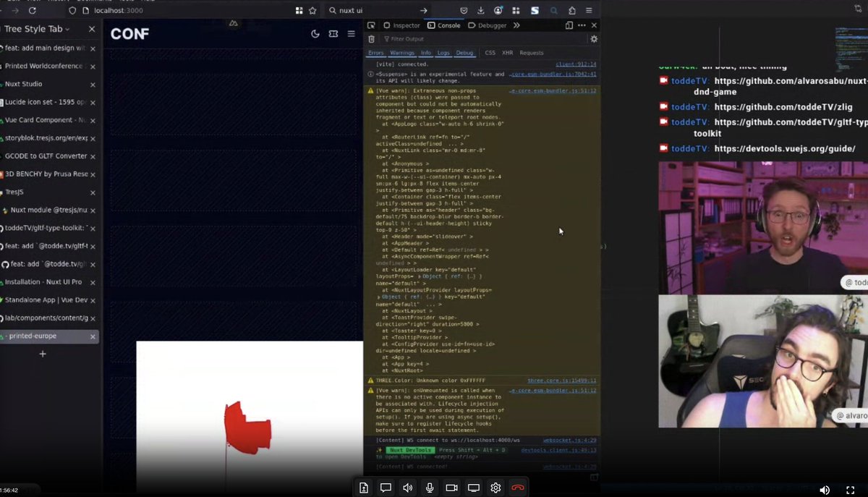Screen dimensions: 868x497
Task: Toggle camera in call toolbar
Action: [451, 488]
